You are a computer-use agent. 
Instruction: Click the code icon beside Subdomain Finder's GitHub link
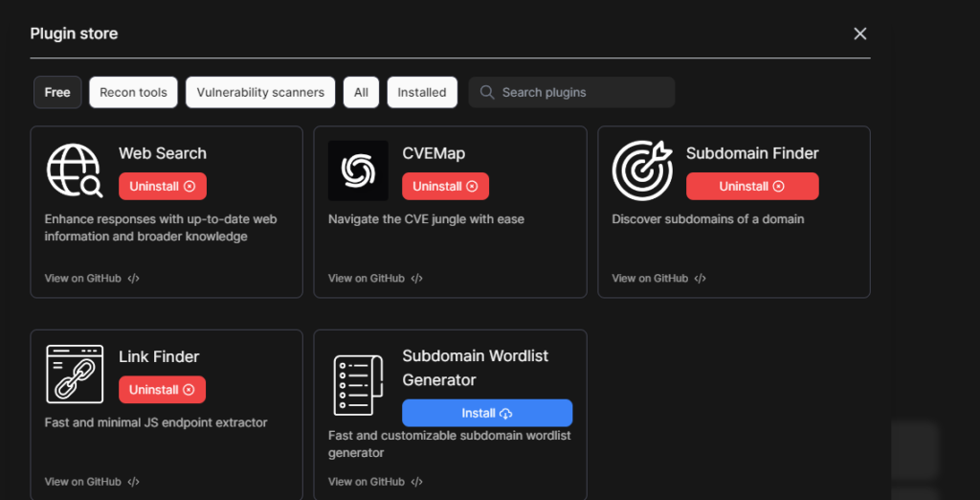pos(700,279)
